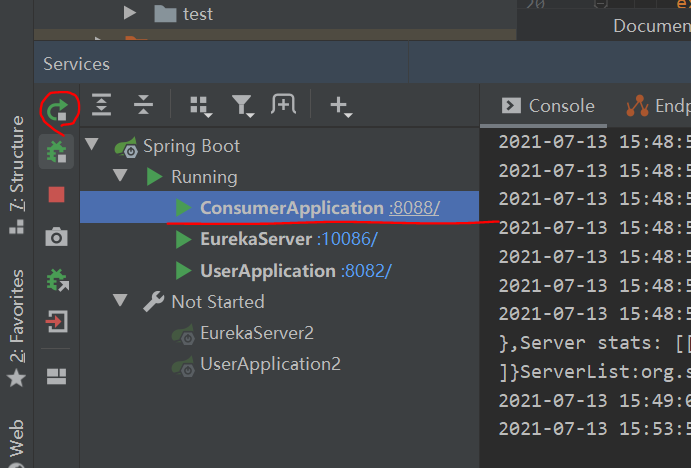The image size is (691, 468).
Task: Collapse the Running group node
Action: (x=120, y=175)
